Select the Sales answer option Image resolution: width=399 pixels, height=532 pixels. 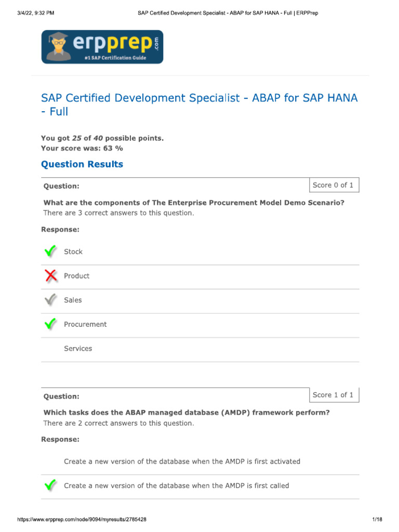coord(73,300)
